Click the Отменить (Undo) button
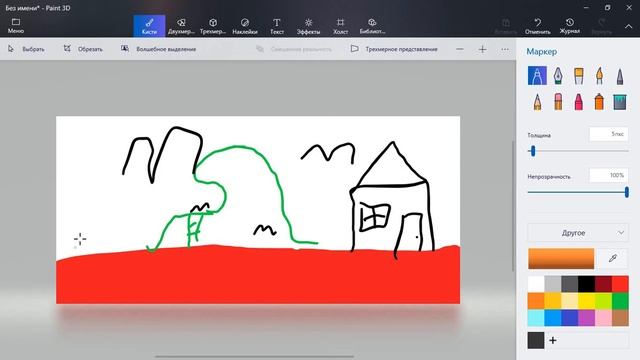Viewport: 640px width, 360px height. (x=538, y=26)
